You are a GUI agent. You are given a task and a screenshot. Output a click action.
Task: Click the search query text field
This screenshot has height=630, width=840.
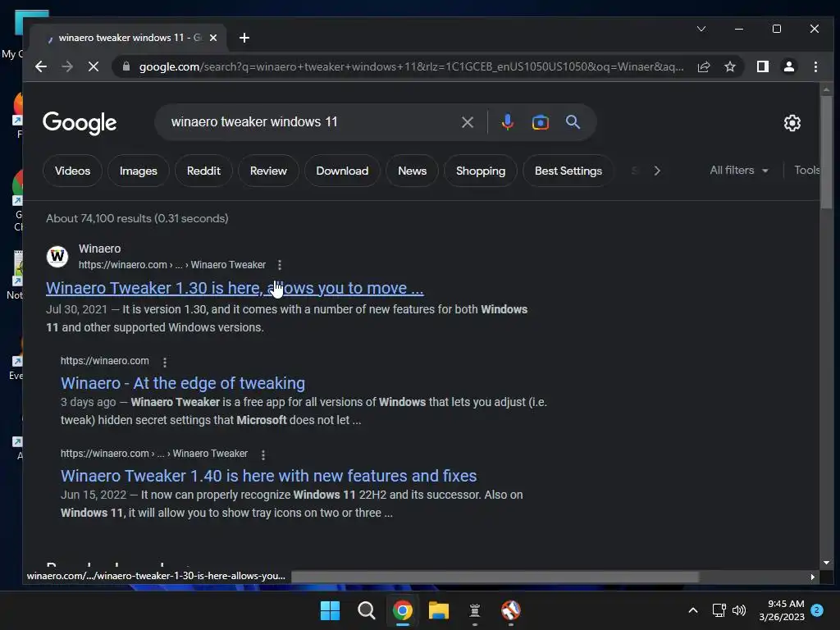click(x=311, y=122)
